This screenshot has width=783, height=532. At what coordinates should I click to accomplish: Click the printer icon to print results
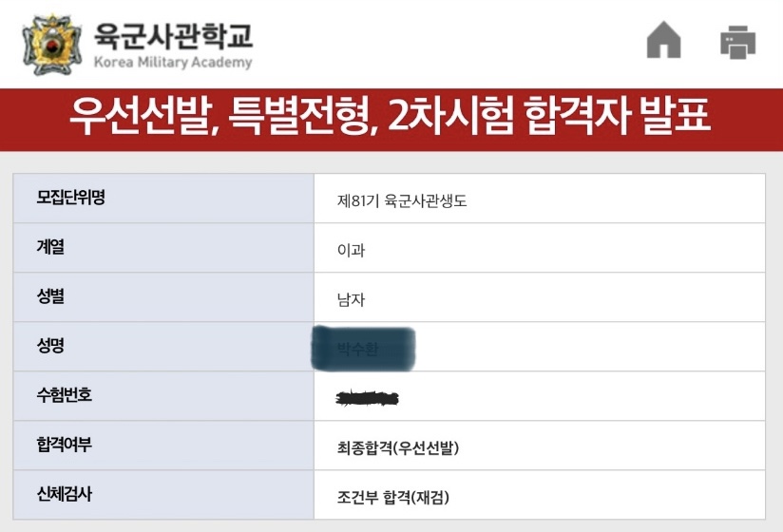coord(737,42)
